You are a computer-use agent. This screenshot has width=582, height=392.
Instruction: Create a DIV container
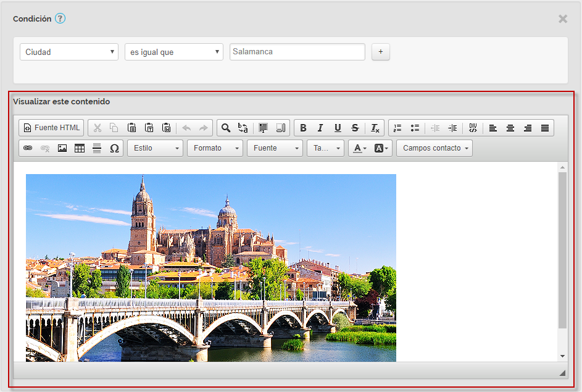pos(473,128)
